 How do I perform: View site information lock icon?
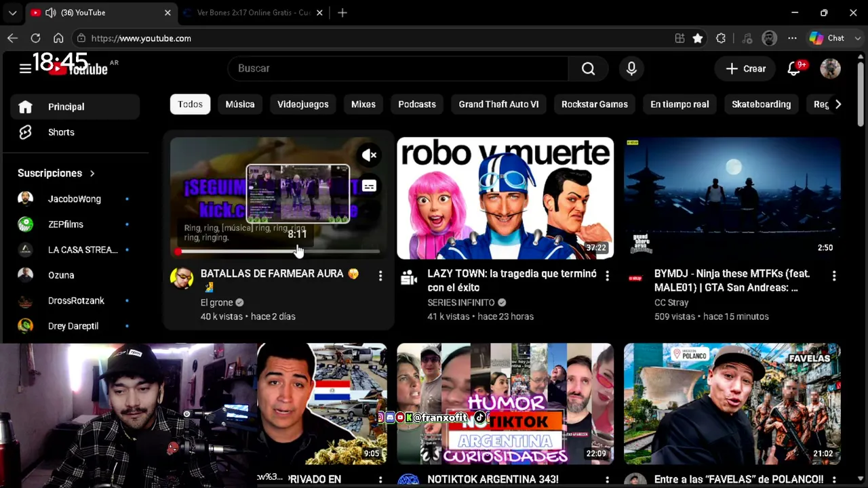coord(81,39)
